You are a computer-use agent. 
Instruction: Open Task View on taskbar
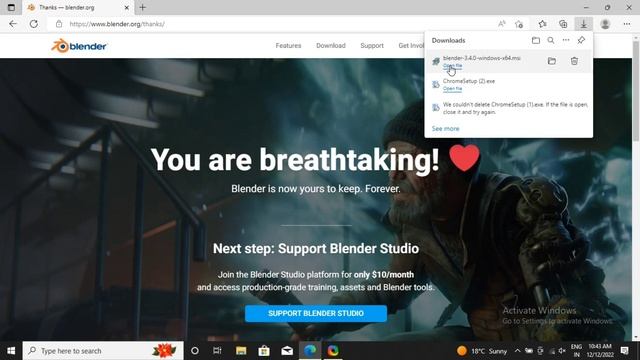217,351
